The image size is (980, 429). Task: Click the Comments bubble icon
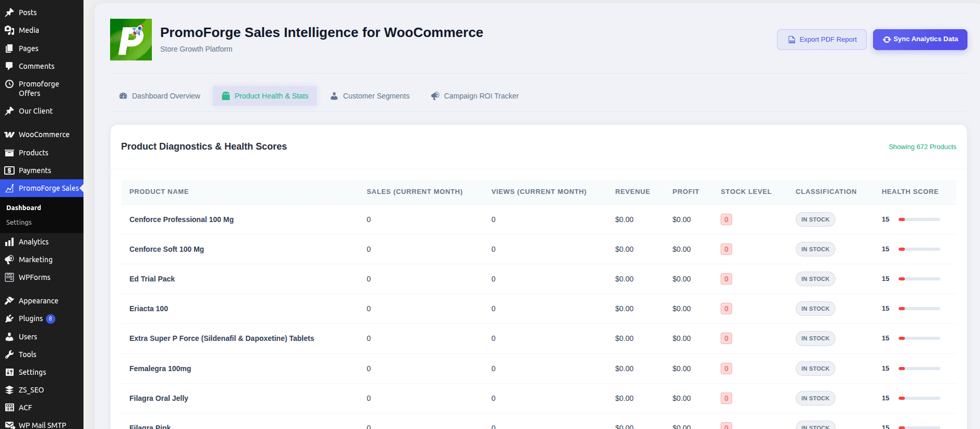point(9,66)
